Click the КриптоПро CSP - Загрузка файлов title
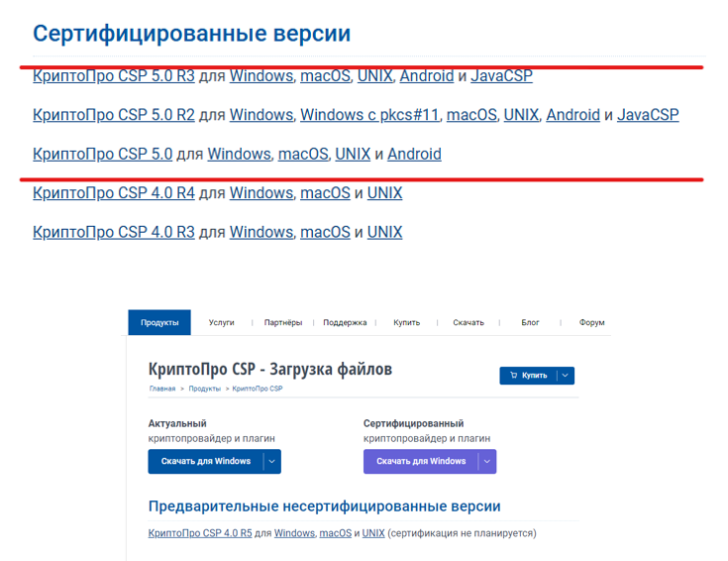Image resolution: width=728 pixels, height=561 pixels. 270,369
